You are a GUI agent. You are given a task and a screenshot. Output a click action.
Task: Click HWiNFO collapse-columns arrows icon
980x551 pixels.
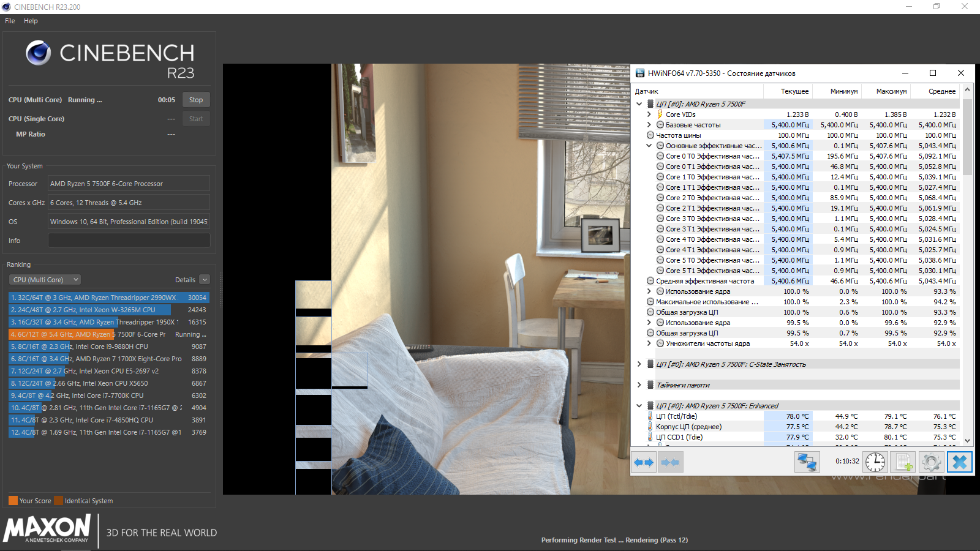point(670,462)
